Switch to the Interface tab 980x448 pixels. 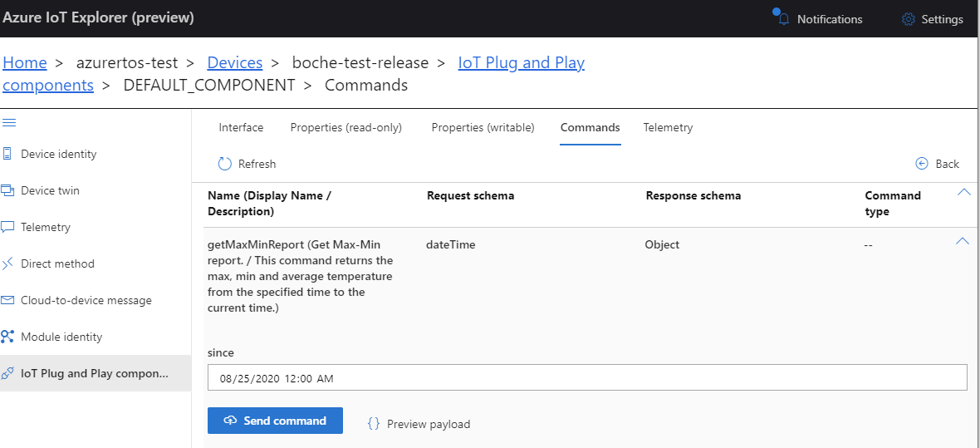tap(241, 127)
